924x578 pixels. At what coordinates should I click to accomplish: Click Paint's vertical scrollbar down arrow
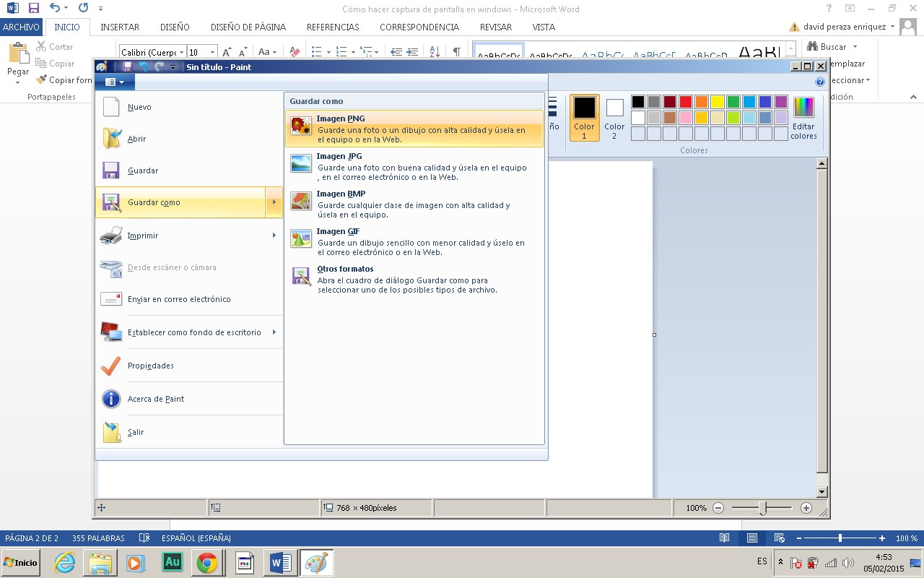point(821,492)
